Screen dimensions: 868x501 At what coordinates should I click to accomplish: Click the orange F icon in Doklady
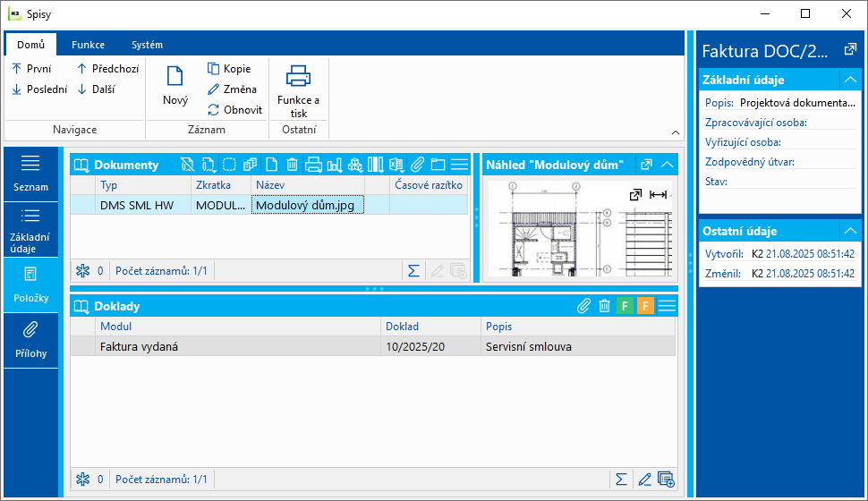point(645,306)
